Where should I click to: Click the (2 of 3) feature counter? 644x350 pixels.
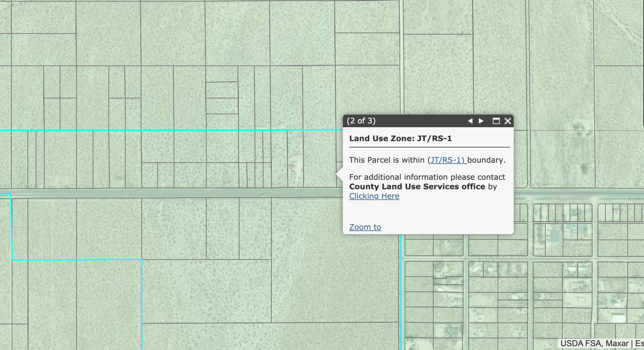tap(361, 121)
